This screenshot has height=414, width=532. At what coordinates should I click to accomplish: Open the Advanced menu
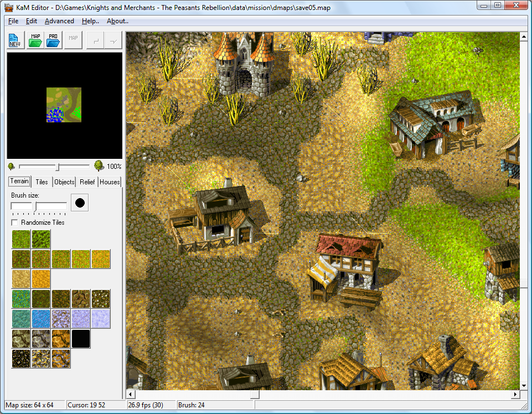59,21
